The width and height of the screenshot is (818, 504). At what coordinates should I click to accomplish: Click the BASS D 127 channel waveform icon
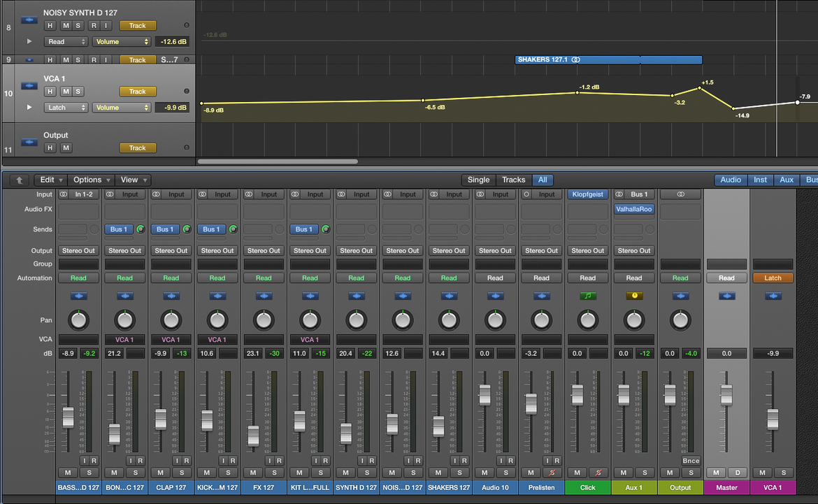coord(79,296)
